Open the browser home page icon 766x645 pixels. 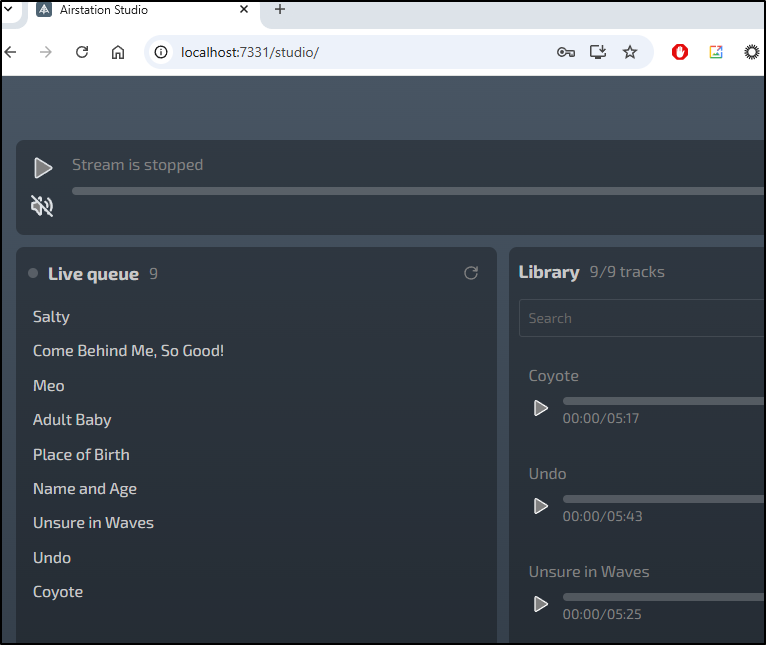118,52
